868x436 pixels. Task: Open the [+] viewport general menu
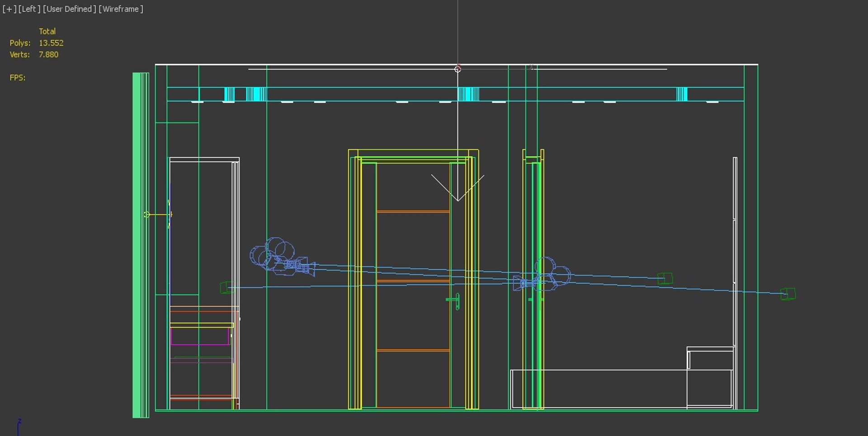9,9
